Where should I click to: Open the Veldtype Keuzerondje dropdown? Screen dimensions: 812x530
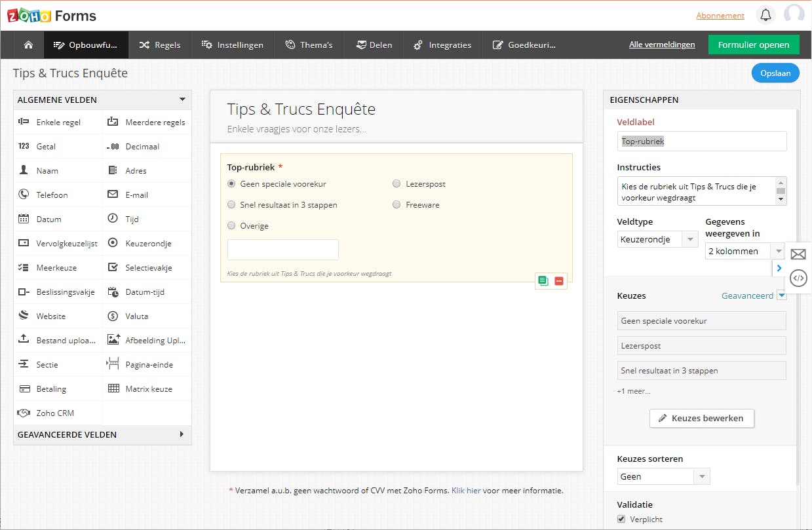pos(657,239)
